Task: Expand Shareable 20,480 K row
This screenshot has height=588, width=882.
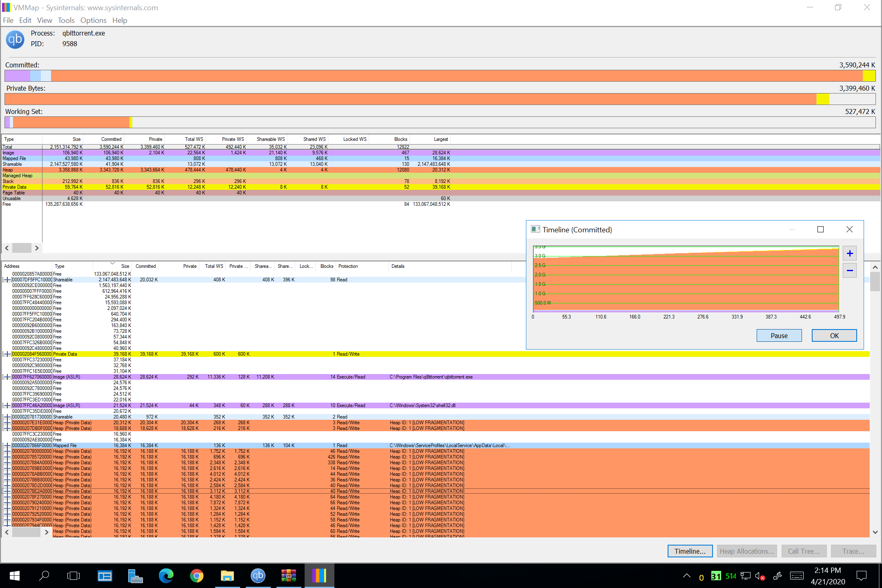Action: coord(7,417)
